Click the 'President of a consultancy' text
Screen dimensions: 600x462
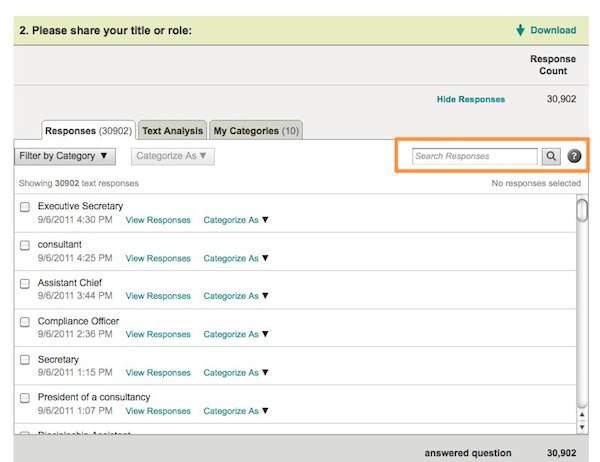[94, 397]
